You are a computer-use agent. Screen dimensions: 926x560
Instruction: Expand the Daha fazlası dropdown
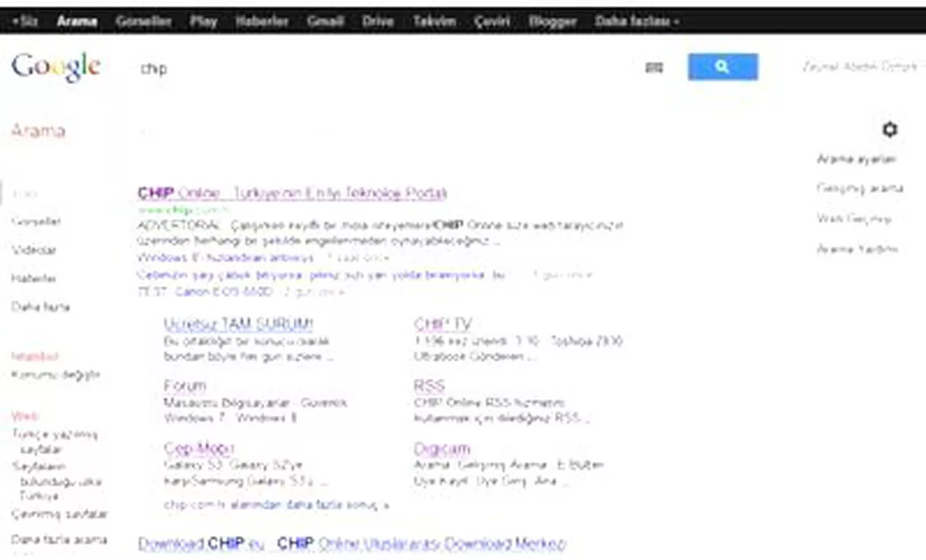pos(637,21)
